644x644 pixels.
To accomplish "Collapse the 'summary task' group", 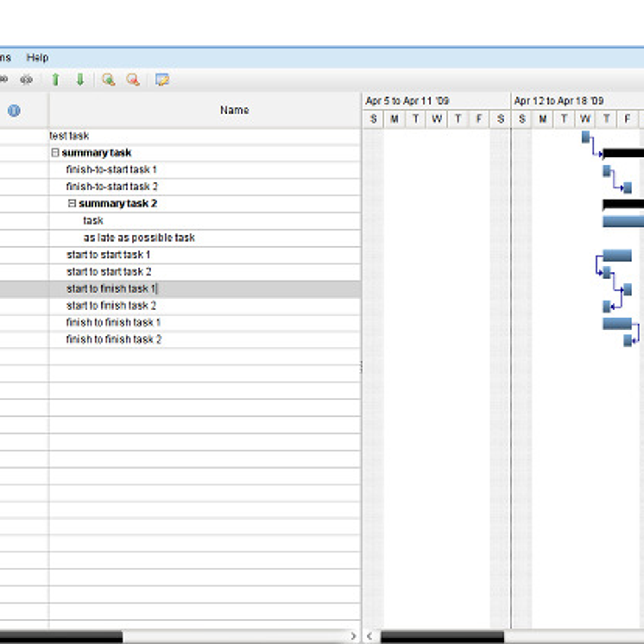I will [55, 153].
